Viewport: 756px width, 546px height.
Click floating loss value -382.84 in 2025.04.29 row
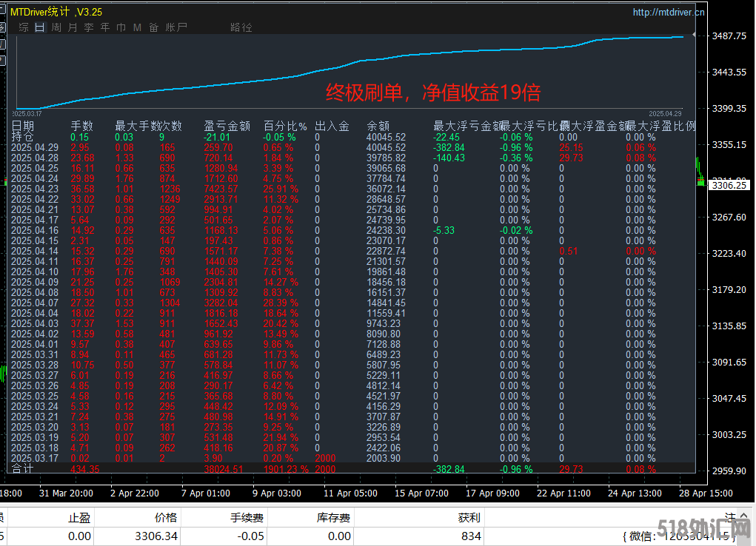449,147
